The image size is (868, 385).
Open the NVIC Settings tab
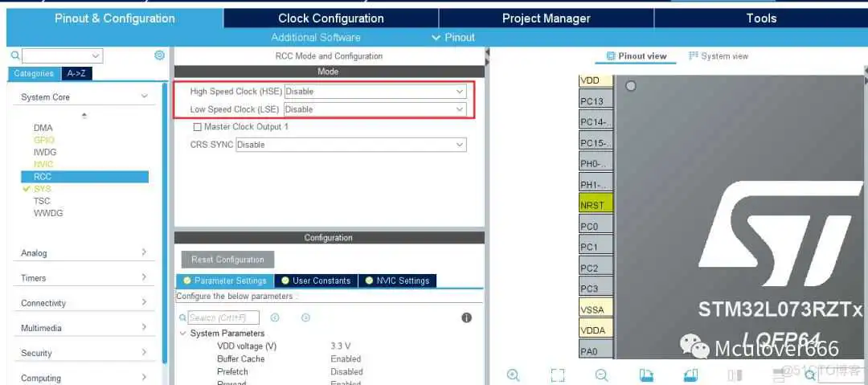[x=397, y=281]
